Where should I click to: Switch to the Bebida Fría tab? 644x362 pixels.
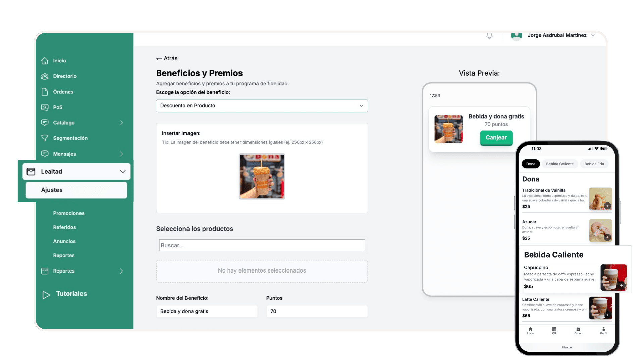pos(594,164)
